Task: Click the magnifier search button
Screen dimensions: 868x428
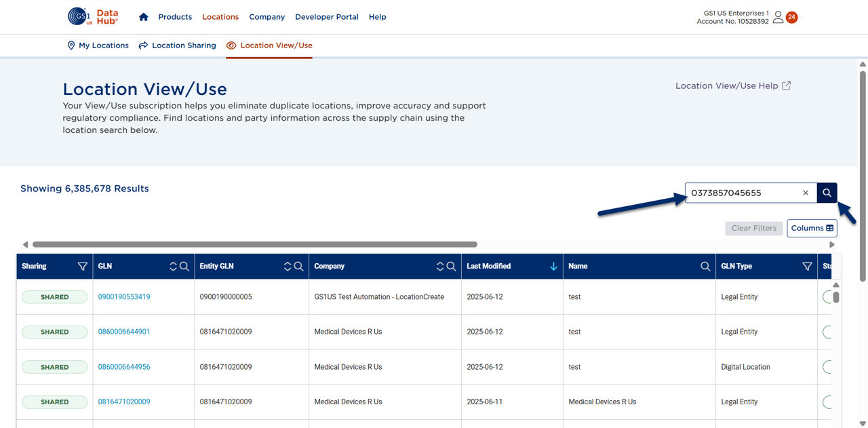Action: click(x=827, y=193)
